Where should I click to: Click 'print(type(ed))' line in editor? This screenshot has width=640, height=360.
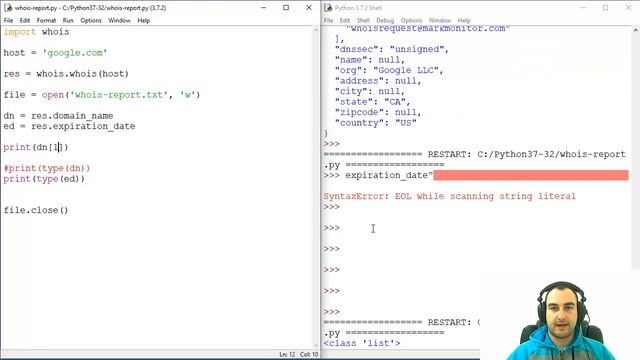tap(44, 179)
